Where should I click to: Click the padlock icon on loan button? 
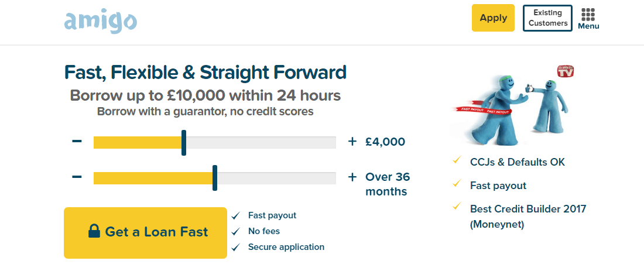point(94,231)
